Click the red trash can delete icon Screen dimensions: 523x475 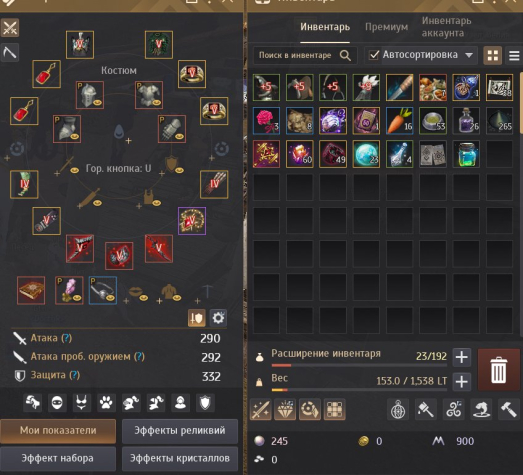pyautogui.click(x=499, y=370)
